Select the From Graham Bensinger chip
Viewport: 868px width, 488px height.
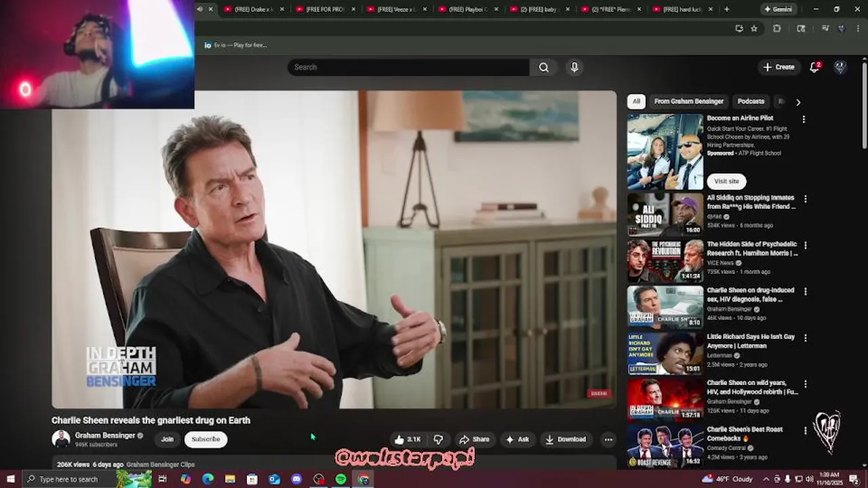pyautogui.click(x=688, y=102)
